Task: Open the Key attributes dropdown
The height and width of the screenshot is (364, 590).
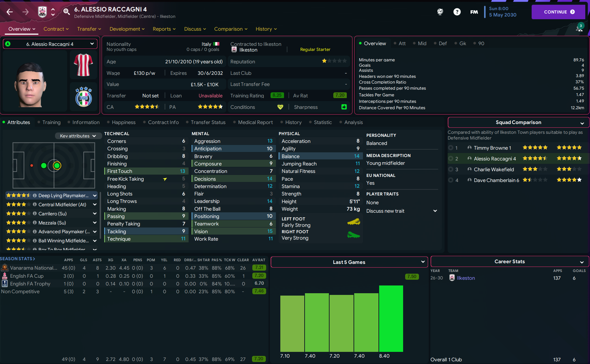Action: pos(78,136)
